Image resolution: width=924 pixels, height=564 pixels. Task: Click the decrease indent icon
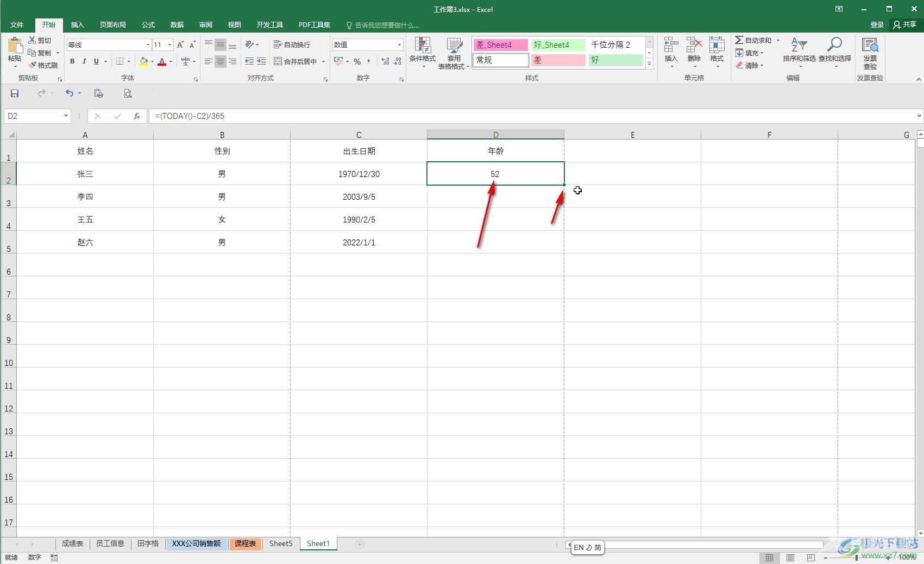[249, 61]
